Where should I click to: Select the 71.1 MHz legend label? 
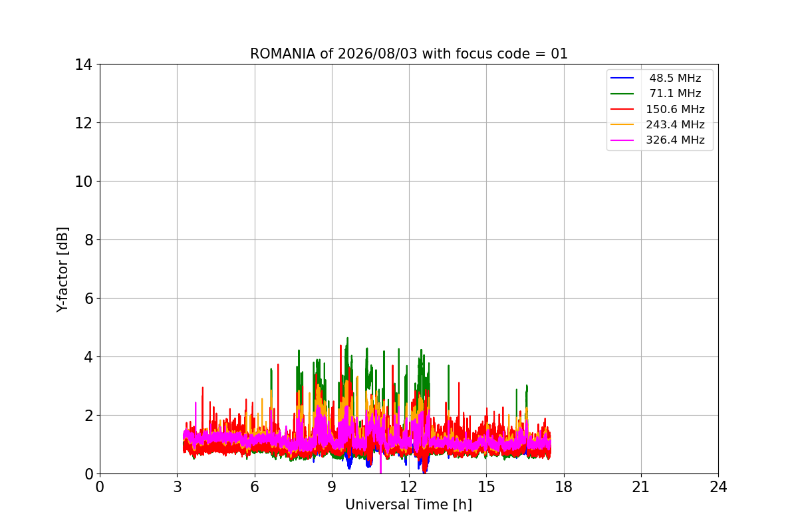click(675, 94)
